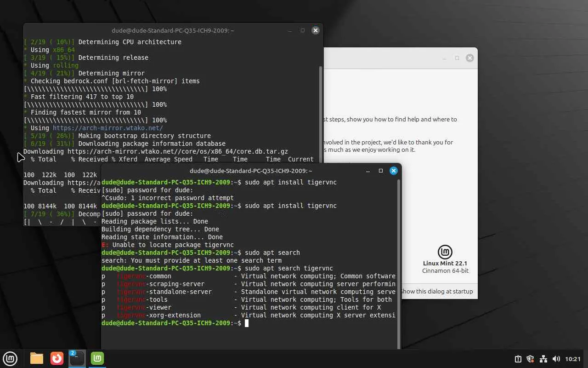The image size is (588, 368).
Task: Switch to the grouped Terminal taskbar icon
Action: click(77, 358)
